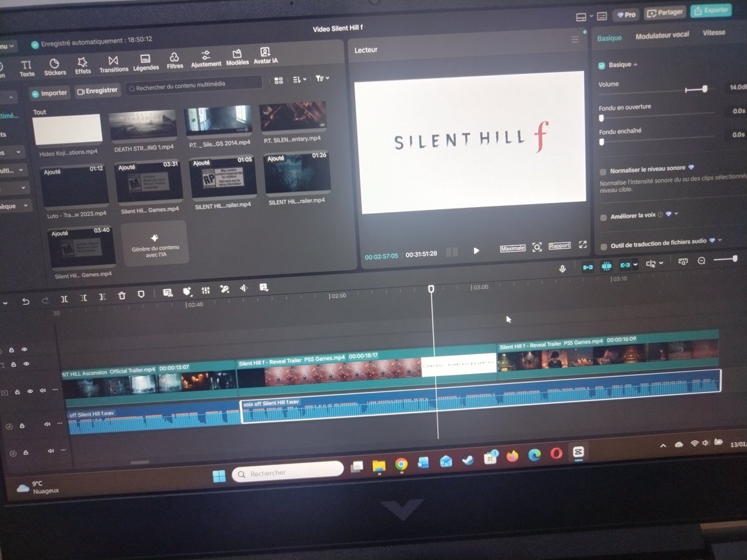Click the Exporter button
Screen dimensions: 747x560
coord(710,11)
